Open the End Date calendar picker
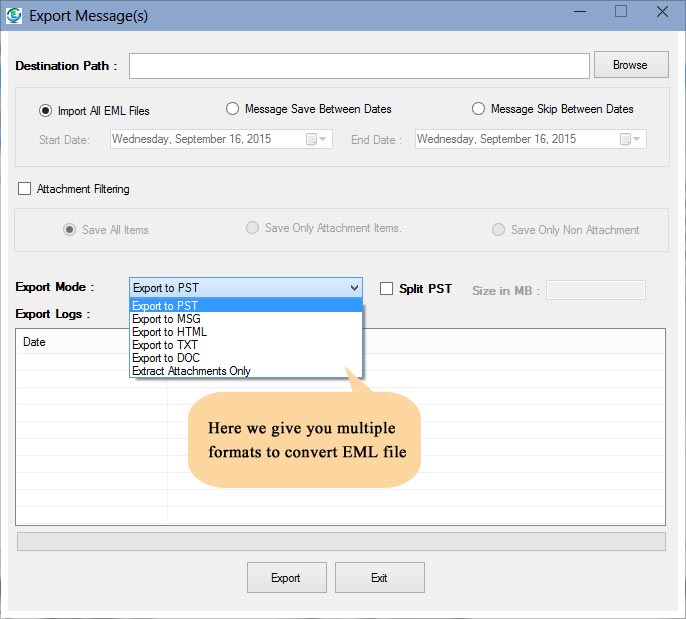Screen dimensions: 686x619 [x=631, y=139]
